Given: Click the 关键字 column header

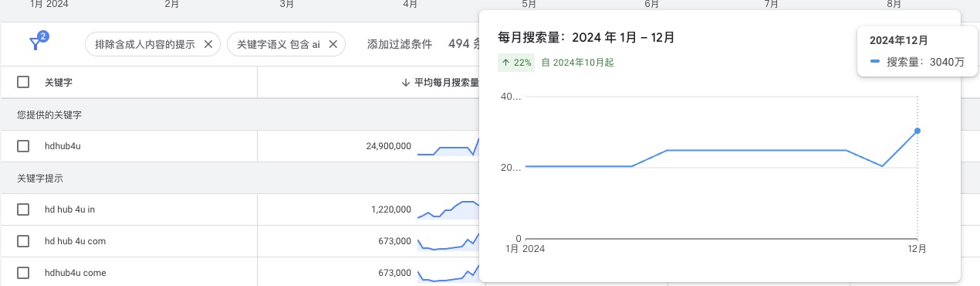Looking at the screenshot, I should tap(59, 83).
